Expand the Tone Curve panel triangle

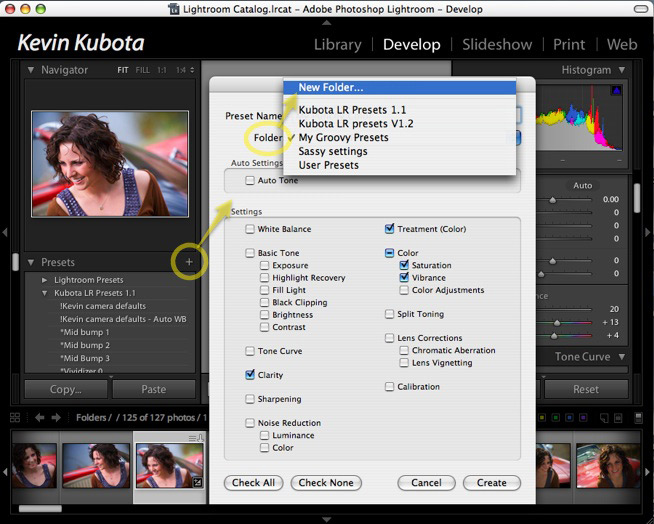622,357
